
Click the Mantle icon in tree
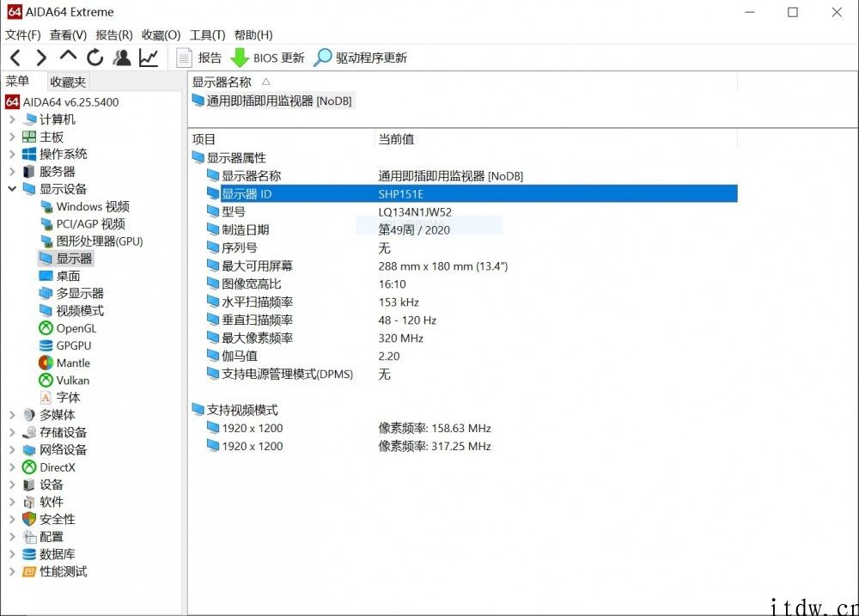[x=46, y=363]
